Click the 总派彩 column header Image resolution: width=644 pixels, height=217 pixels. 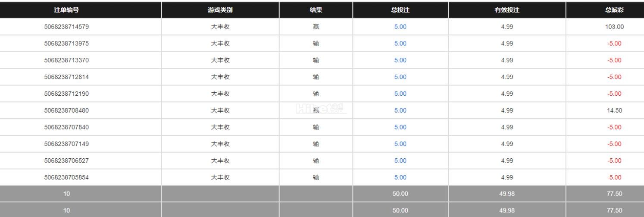(x=614, y=10)
